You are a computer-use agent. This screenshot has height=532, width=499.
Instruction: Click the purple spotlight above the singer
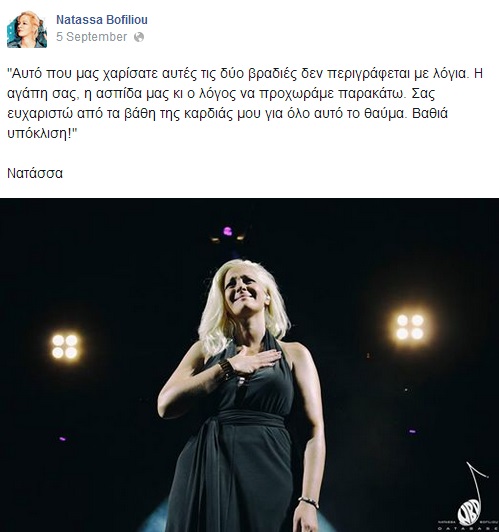[x=228, y=231]
